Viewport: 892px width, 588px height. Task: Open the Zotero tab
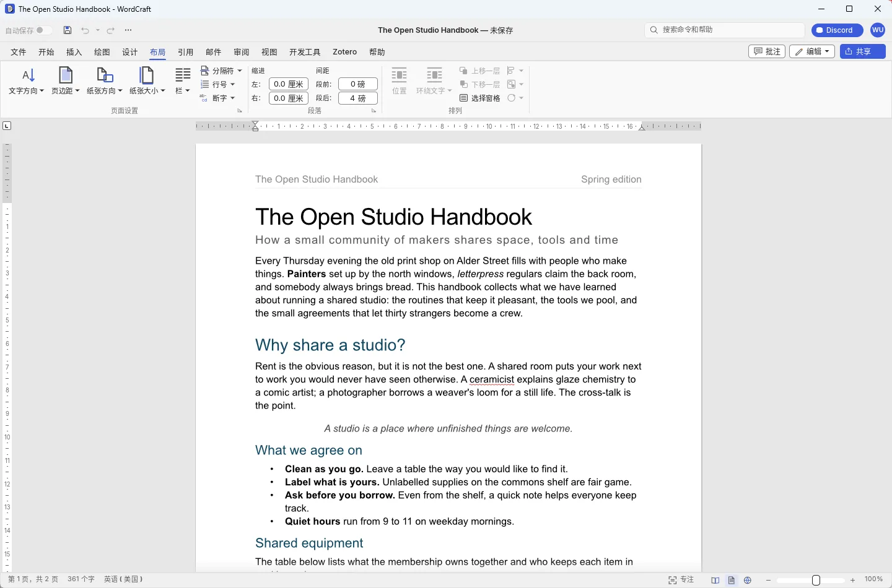pyautogui.click(x=344, y=52)
